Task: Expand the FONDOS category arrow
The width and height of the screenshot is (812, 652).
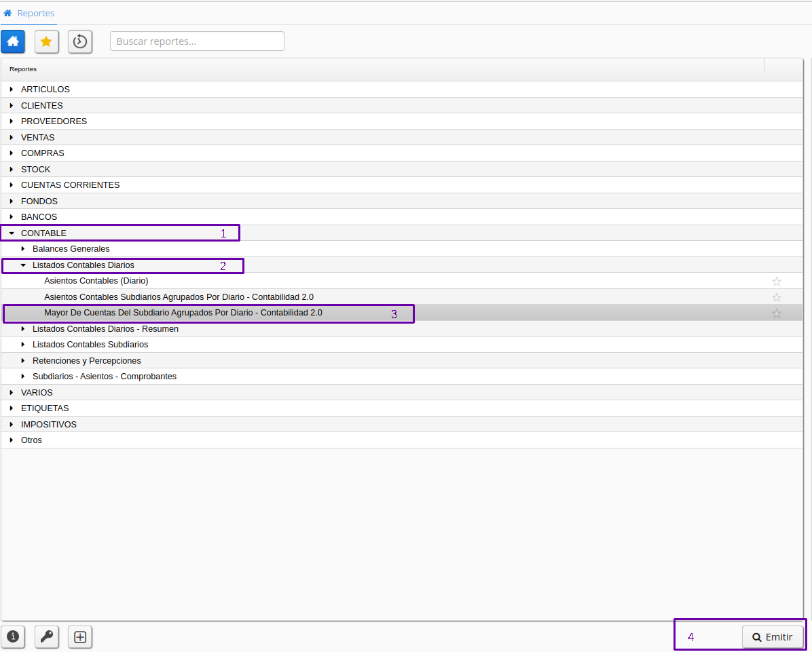Action: 12,201
